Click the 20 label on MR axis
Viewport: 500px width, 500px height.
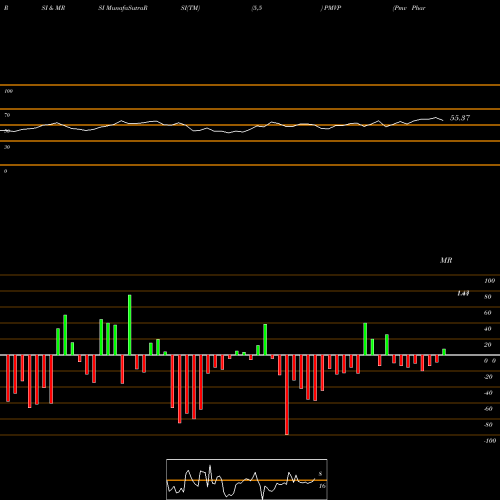[x=488, y=345]
